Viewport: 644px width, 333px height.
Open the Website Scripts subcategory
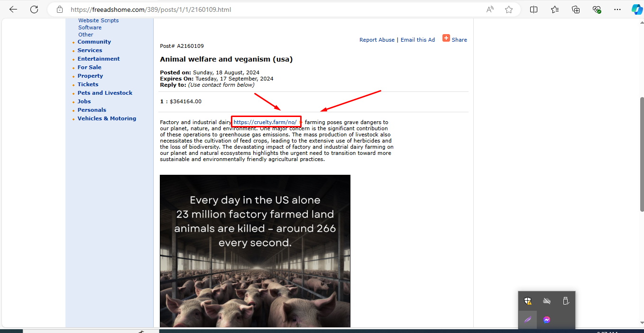pyautogui.click(x=99, y=20)
